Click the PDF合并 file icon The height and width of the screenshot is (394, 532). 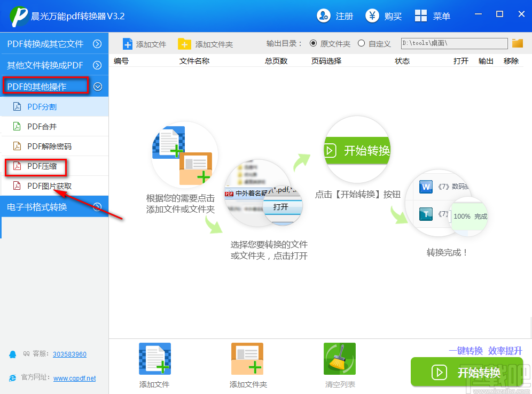tap(17, 126)
